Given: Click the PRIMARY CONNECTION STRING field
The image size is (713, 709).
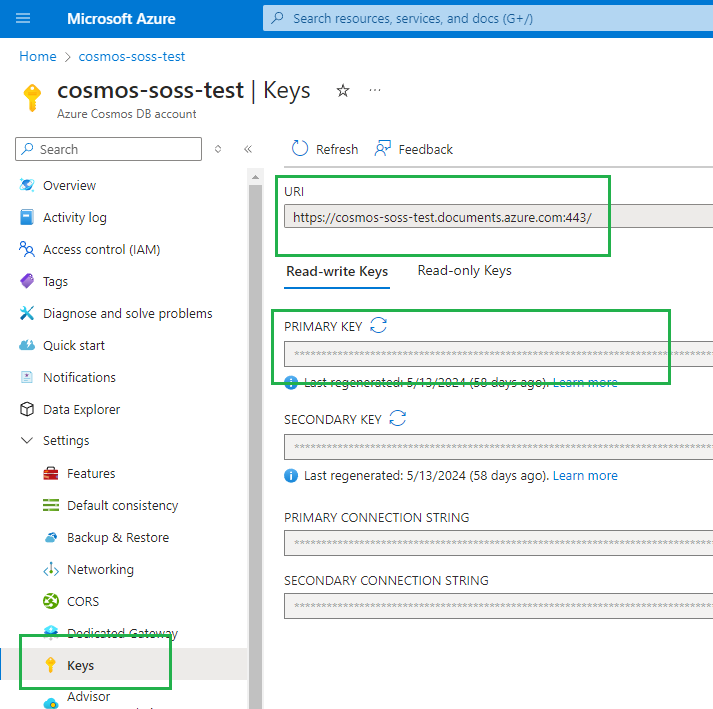Looking at the screenshot, I should pos(498,543).
